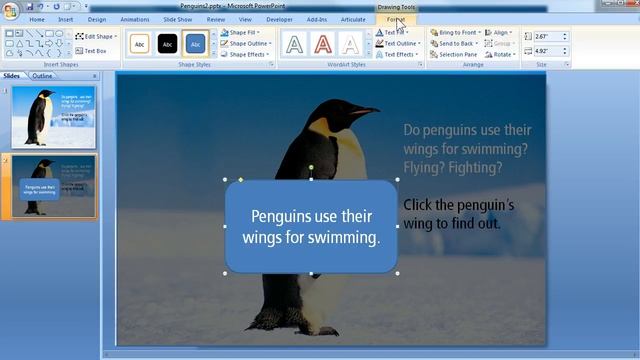Click the Selection Pane icon

point(434,54)
